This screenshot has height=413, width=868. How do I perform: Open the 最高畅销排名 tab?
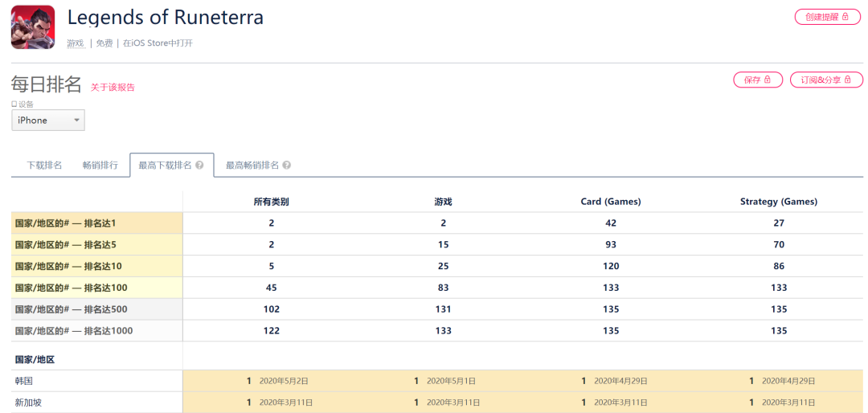258,165
